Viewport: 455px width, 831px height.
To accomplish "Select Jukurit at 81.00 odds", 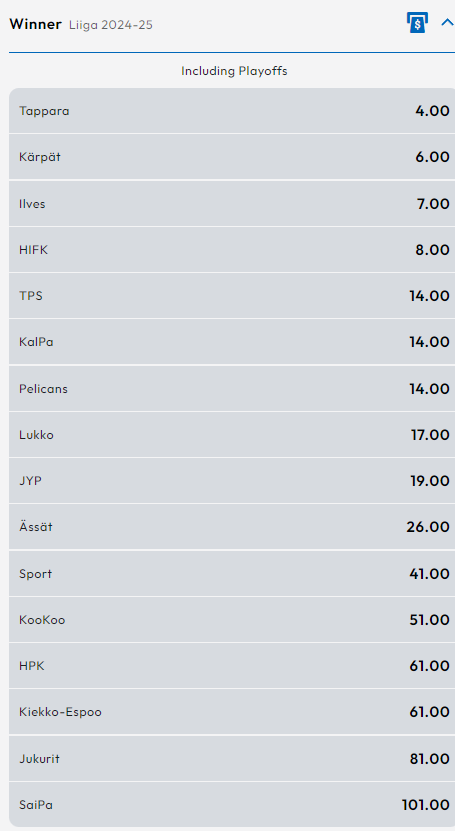I will click(x=232, y=758).
